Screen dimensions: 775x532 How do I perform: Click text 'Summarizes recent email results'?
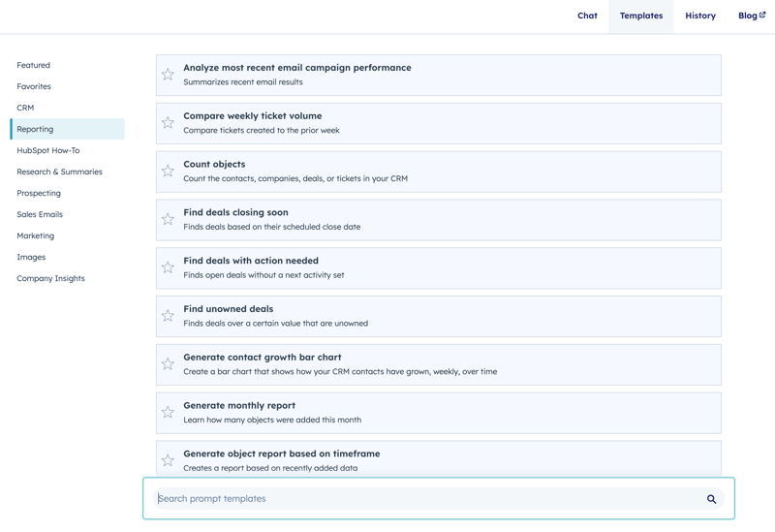pos(243,82)
